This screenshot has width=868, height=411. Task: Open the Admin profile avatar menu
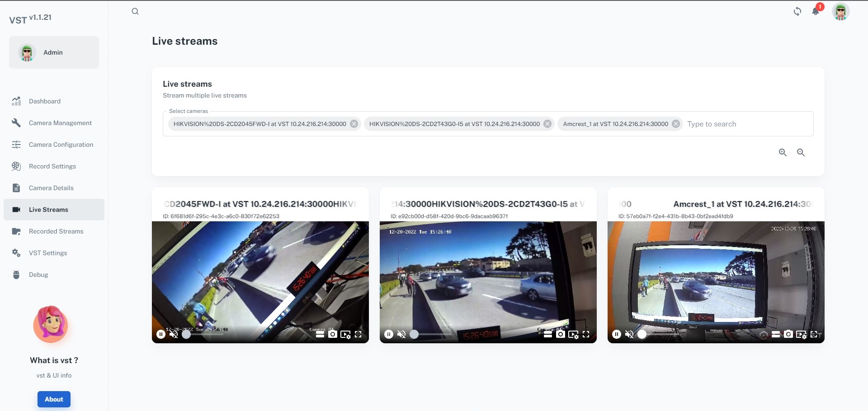click(x=841, y=12)
